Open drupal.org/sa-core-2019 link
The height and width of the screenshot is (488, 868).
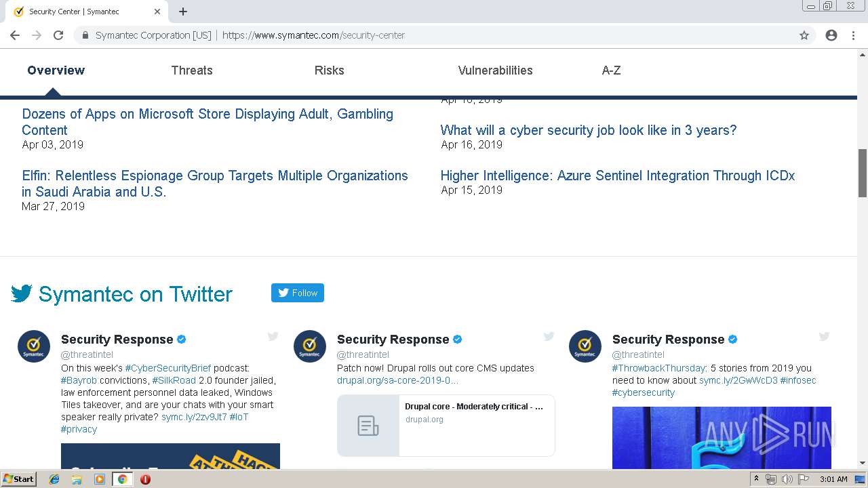point(397,380)
